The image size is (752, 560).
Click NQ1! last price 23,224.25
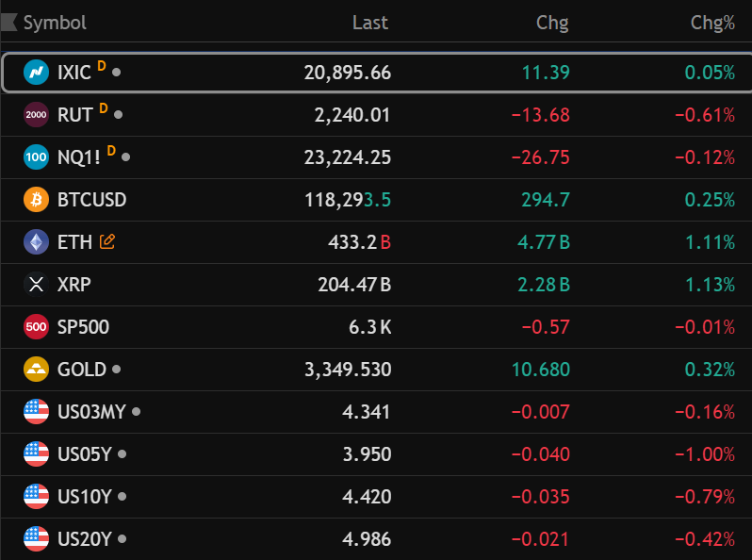tap(348, 157)
